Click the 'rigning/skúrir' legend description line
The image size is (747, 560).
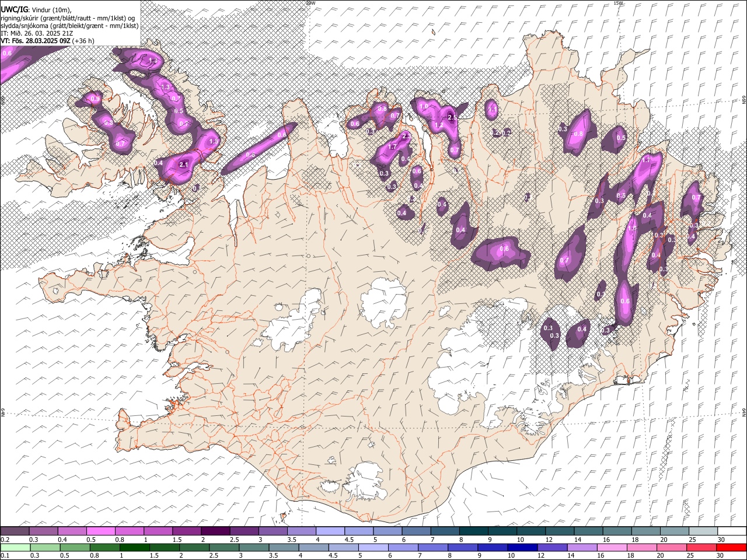(x=68, y=18)
